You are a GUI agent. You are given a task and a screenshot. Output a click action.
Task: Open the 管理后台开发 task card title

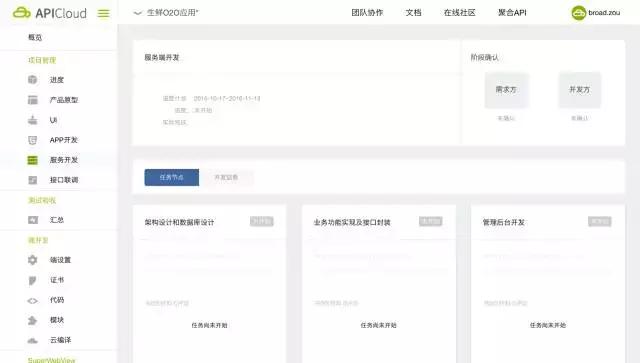(x=503, y=223)
